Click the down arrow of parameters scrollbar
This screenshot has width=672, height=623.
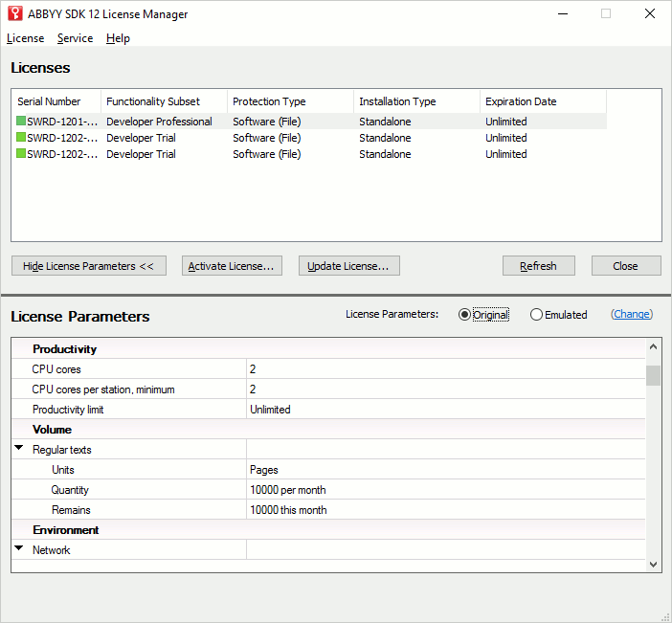(x=653, y=565)
